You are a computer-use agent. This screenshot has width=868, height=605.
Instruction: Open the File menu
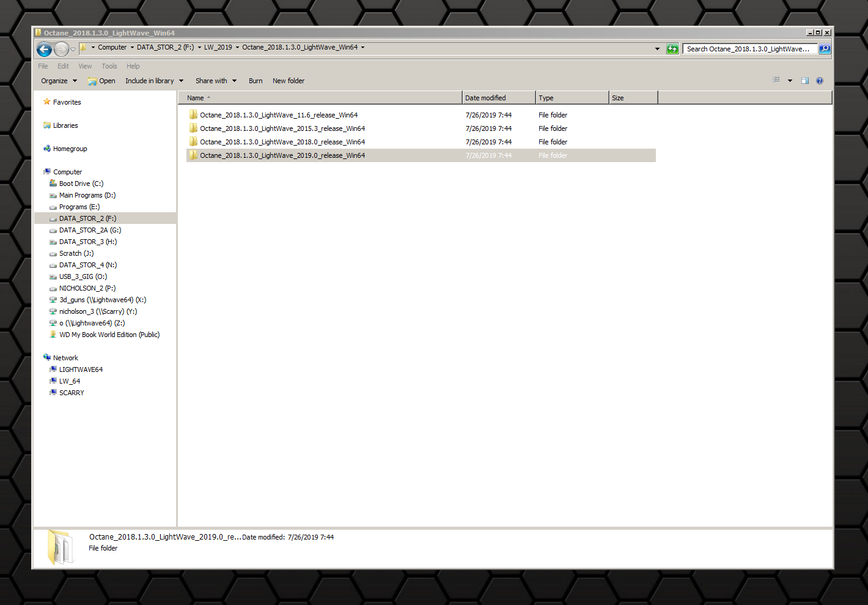pos(43,66)
